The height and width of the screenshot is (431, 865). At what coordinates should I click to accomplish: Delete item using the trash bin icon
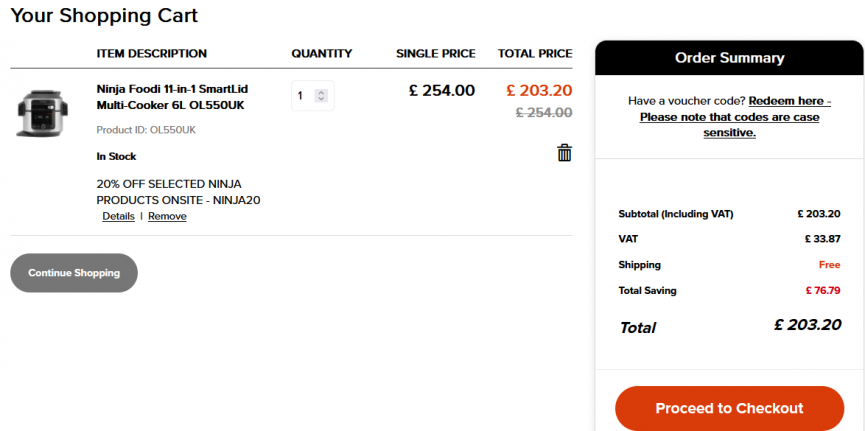pos(564,153)
